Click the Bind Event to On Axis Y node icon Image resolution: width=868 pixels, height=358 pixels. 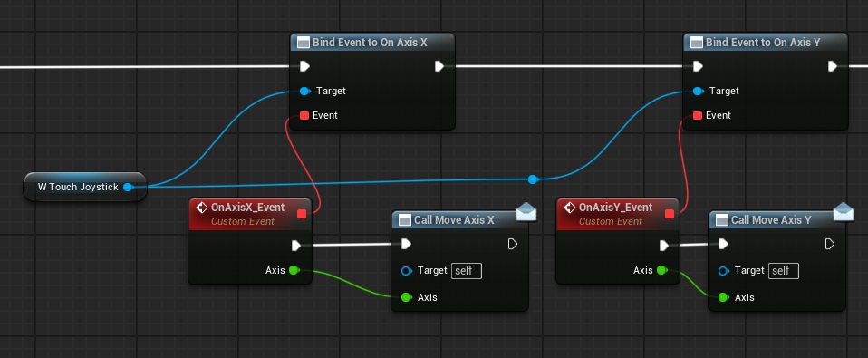(x=697, y=43)
